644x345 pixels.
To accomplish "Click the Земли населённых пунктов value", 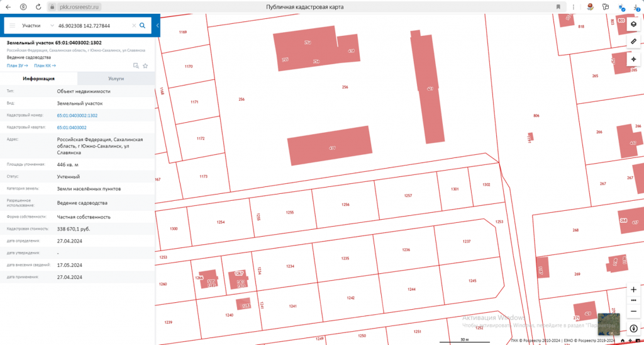I will tap(89, 189).
